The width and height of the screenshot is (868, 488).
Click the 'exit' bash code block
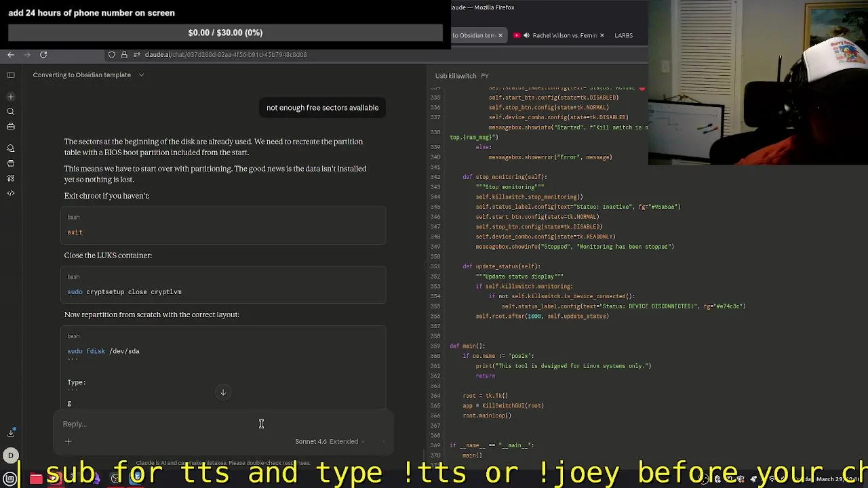(223, 226)
